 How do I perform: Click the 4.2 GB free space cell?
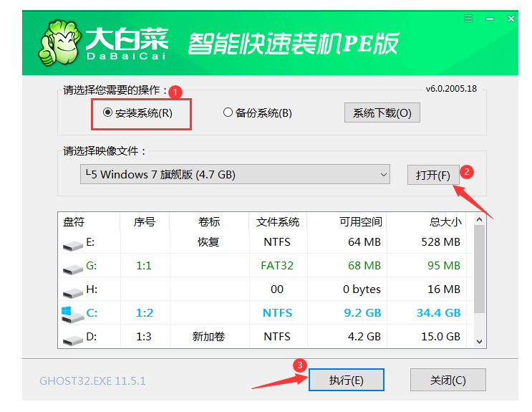tap(364, 337)
